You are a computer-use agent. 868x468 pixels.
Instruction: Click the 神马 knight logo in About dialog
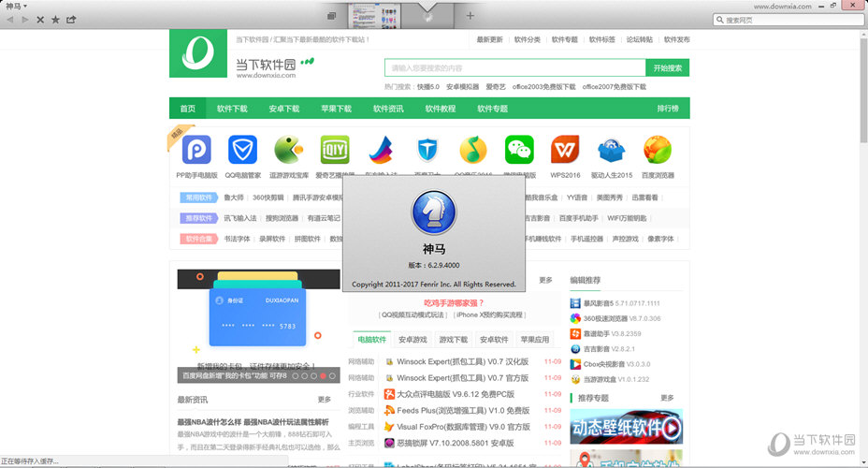pyautogui.click(x=434, y=212)
